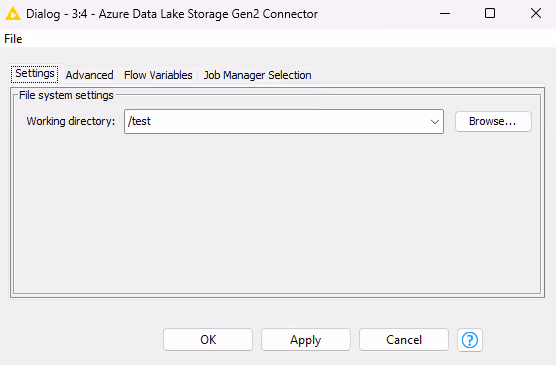556x365 pixels.
Task: Maximize the Azure connector dialog window
Action: tap(490, 13)
